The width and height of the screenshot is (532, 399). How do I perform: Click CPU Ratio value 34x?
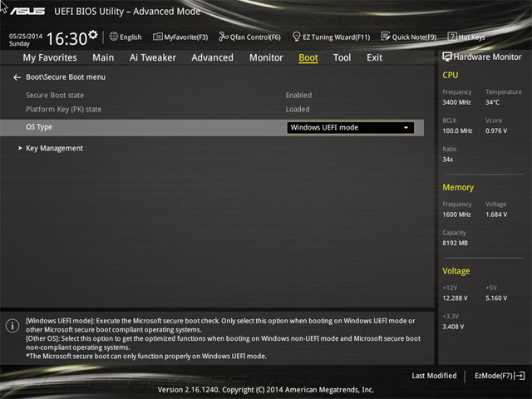[447, 159]
